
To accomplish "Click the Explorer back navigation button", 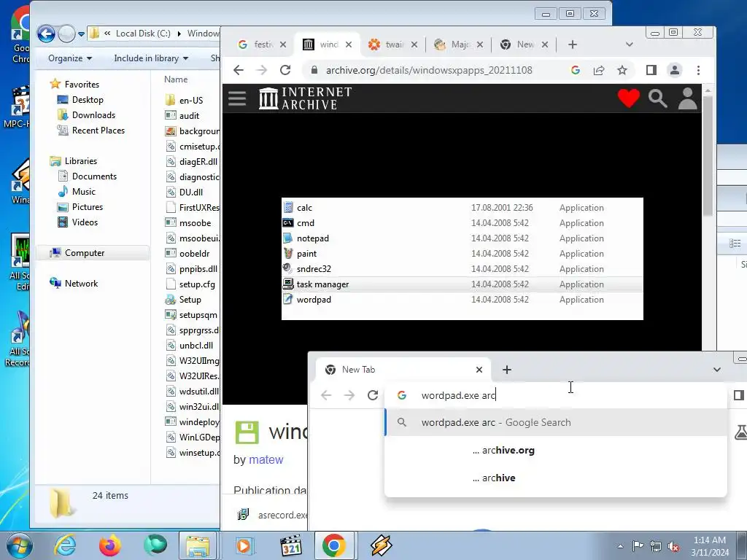I will (46, 34).
